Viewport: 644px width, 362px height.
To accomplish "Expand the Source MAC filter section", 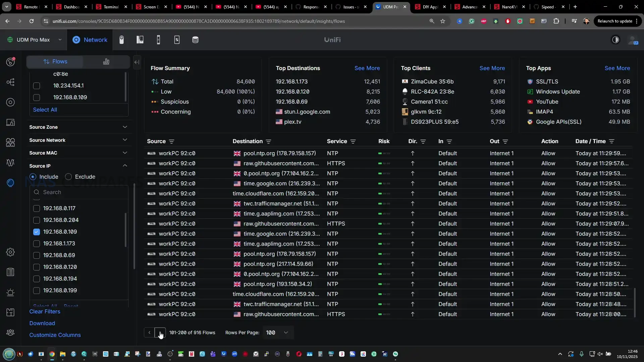I will point(125,153).
